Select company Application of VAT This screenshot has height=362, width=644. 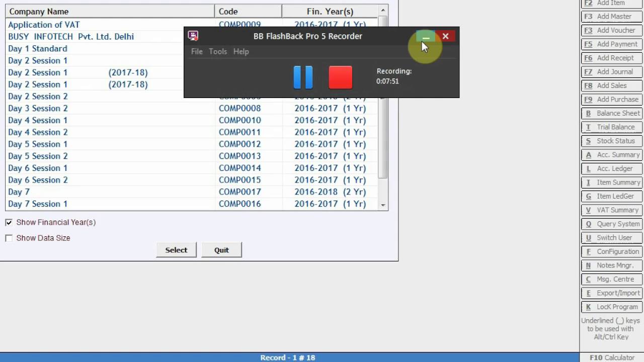coord(191,25)
